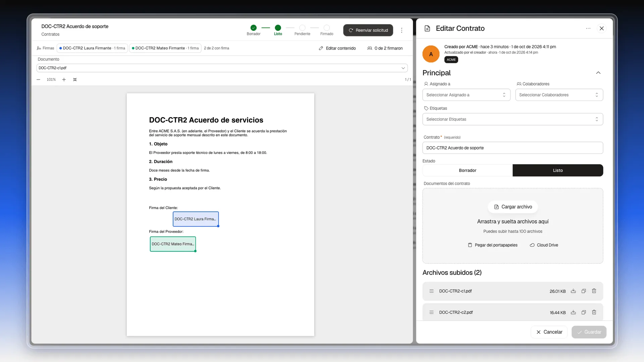Click the ACME creator avatar
The width and height of the screenshot is (644, 362).
click(431, 54)
